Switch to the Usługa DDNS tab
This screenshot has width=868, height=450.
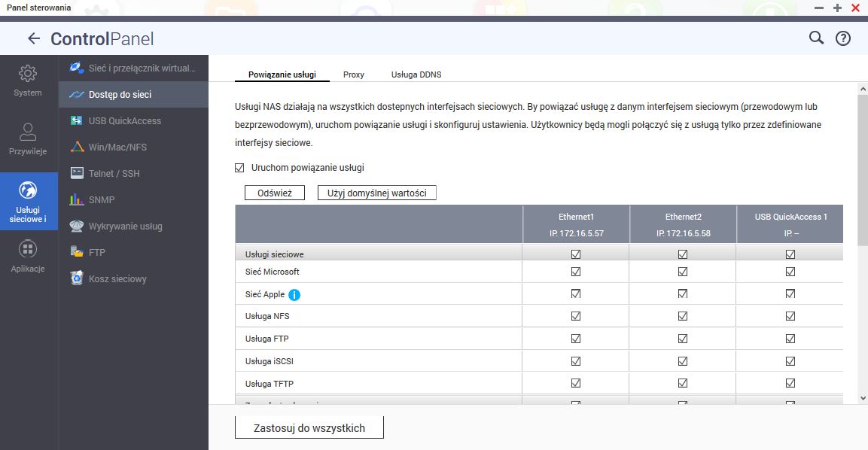(x=416, y=74)
